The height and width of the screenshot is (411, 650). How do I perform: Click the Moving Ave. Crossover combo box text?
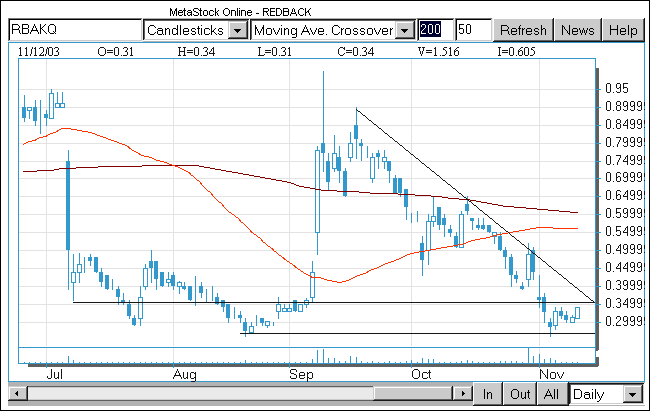(323, 30)
